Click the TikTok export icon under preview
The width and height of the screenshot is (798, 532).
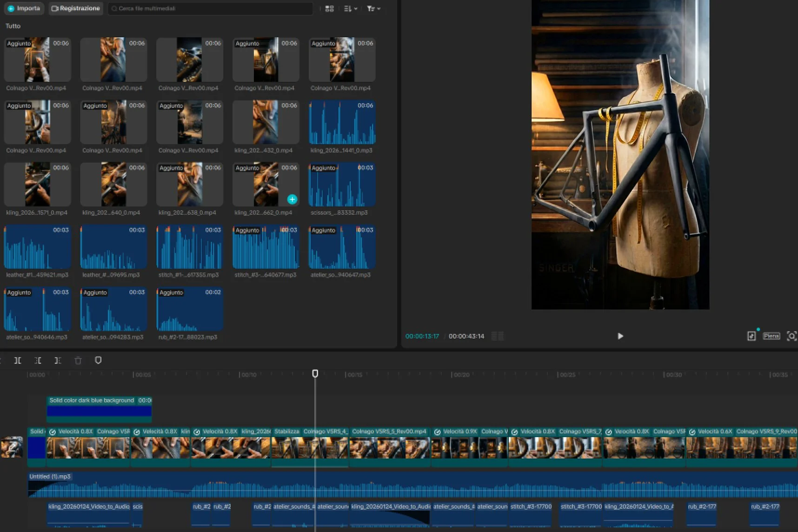click(751, 336)
